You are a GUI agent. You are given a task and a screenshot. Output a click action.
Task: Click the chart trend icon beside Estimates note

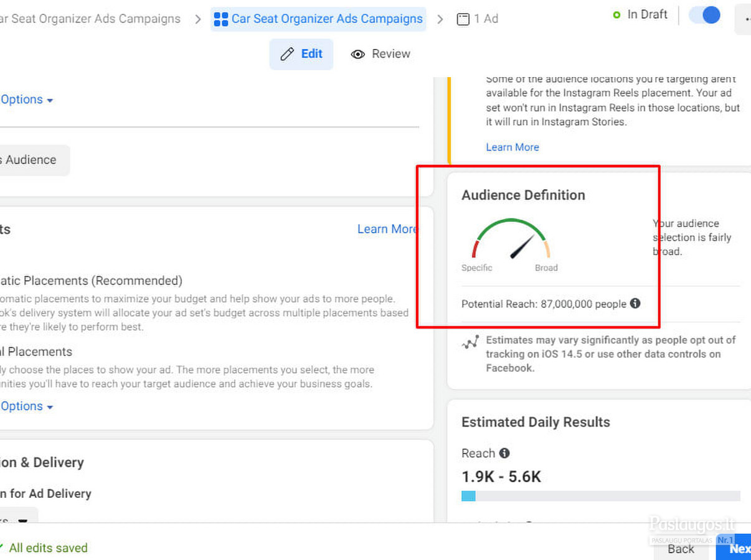tap(470, 342)
